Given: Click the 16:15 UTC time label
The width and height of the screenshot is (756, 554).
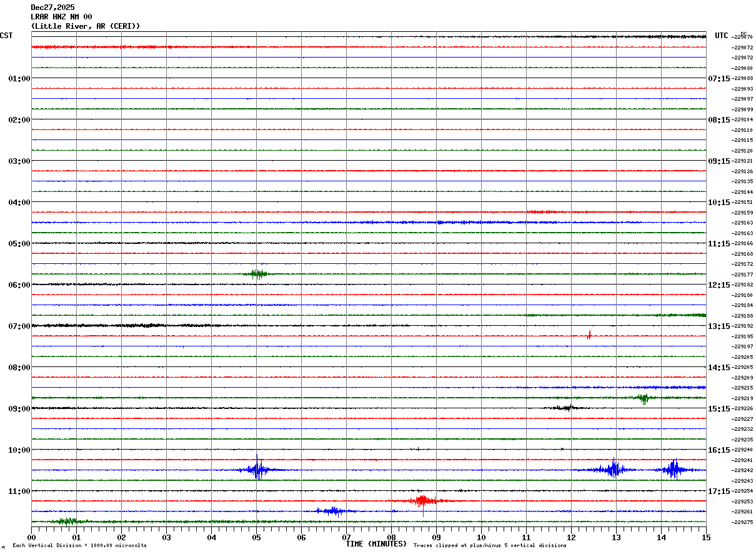Looking at the screenshot, I should click(719, 450).
